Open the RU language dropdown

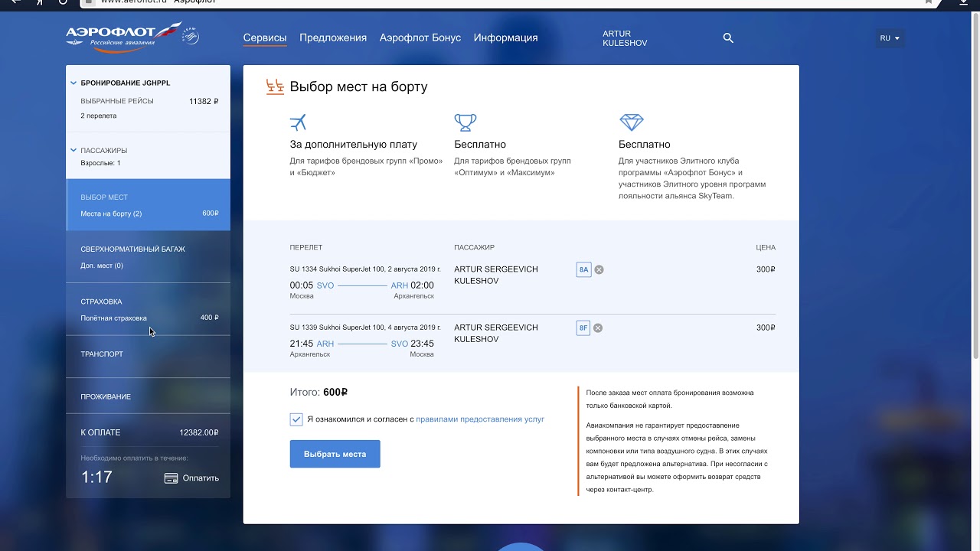(890, 38)
